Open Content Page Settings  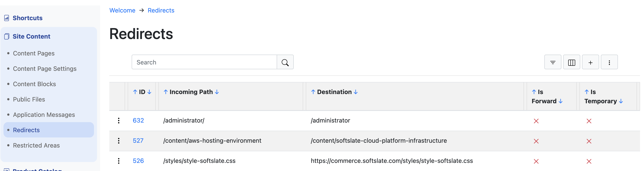pyautogui.click(x=45, y=69)
